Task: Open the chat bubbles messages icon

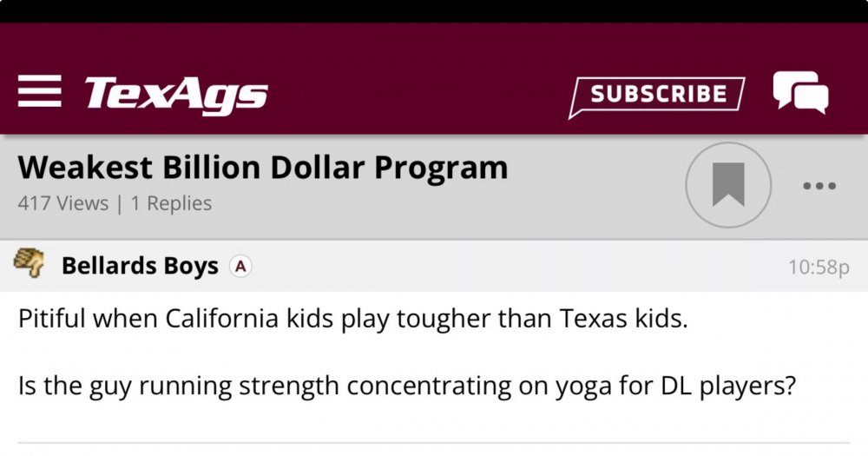Action: pos(799,92)
